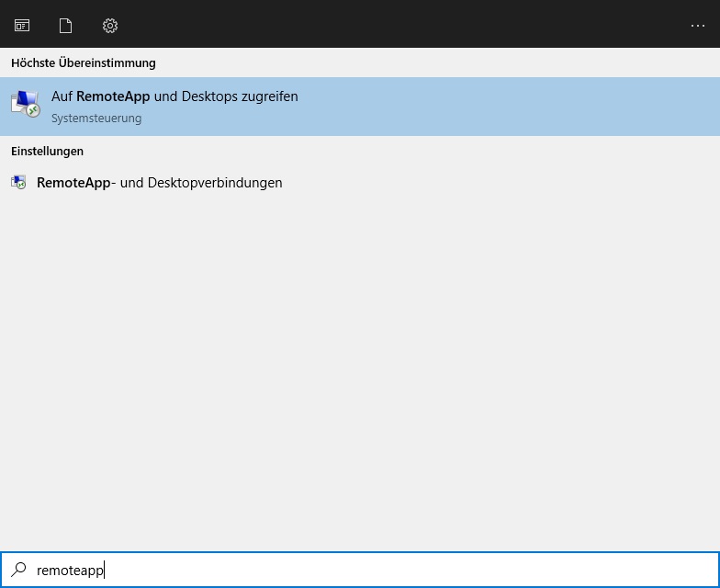Click the 'Höchste Übereinstimmung' heading
720x588 pixels.
(84, 62)
